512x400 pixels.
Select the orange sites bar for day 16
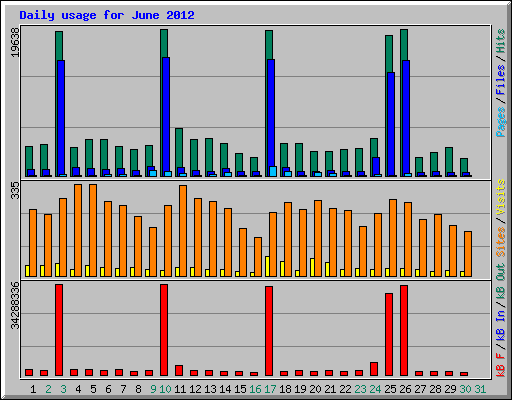[x=258, y=257]
